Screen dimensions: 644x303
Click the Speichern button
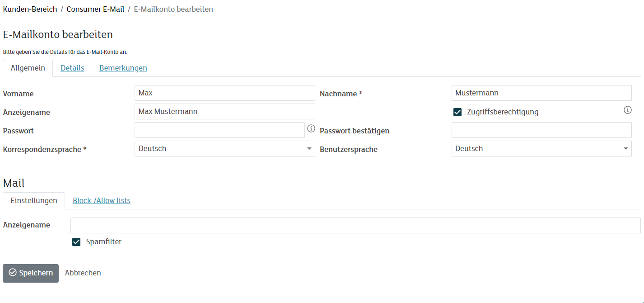[31, 273]
